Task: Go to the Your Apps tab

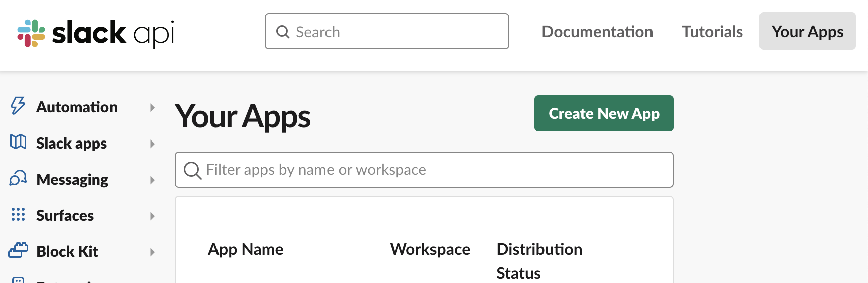Action: tap(807, 31)
